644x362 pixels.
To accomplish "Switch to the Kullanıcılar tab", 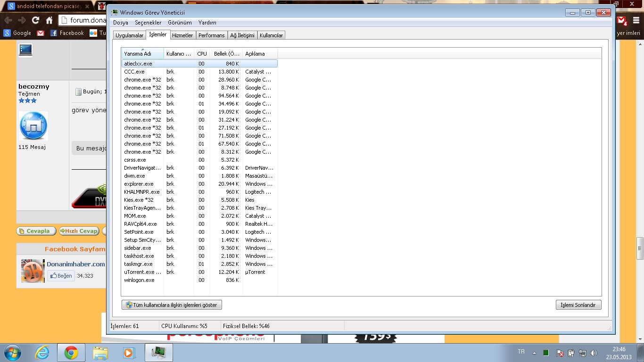I will coord(272,35).
